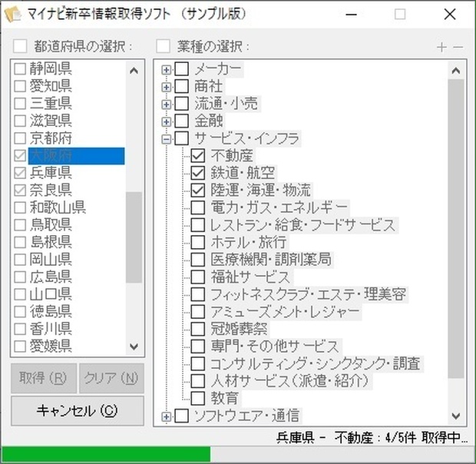
Task: Click up arrow of industry tree scrollbar
Action: (456, 71)
